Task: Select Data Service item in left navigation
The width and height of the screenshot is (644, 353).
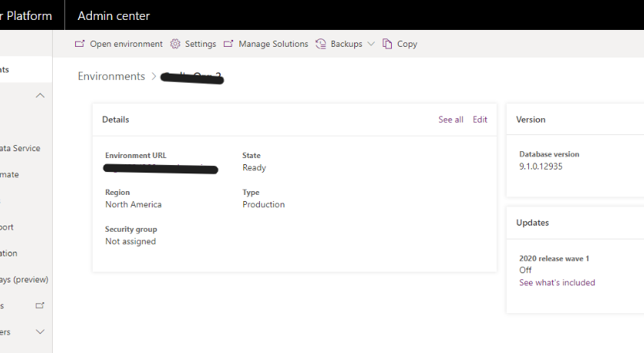Action: coord(20,148)
